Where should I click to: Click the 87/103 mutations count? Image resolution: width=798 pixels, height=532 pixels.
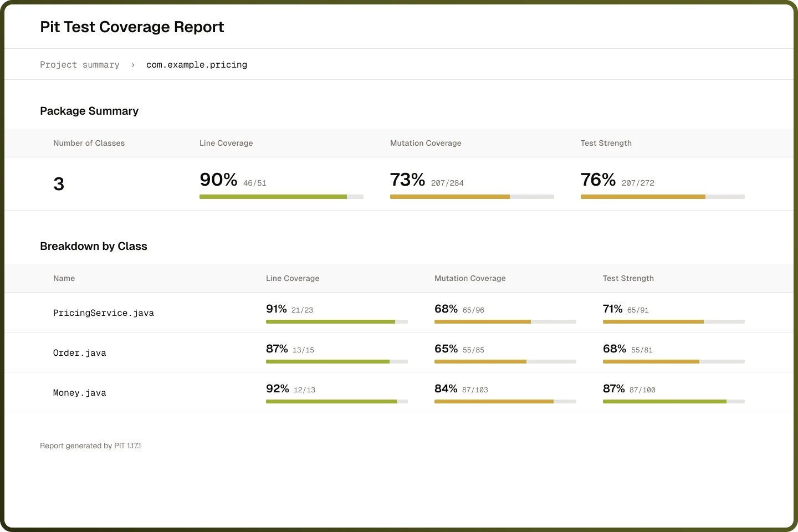coord(475,390)
